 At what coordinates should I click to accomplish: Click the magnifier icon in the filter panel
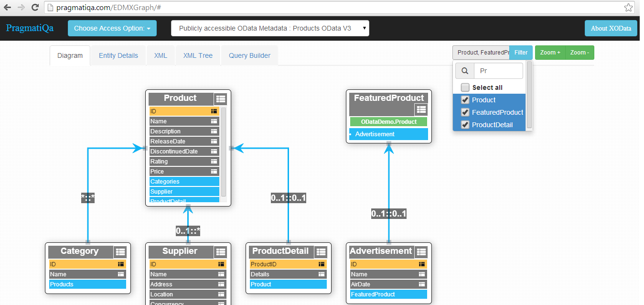[464, 70]
